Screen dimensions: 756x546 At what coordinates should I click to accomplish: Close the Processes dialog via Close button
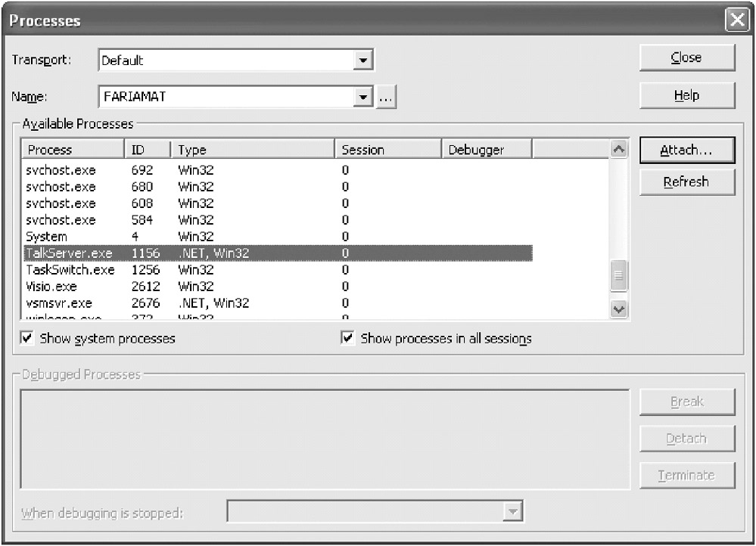tap(686, 58)
